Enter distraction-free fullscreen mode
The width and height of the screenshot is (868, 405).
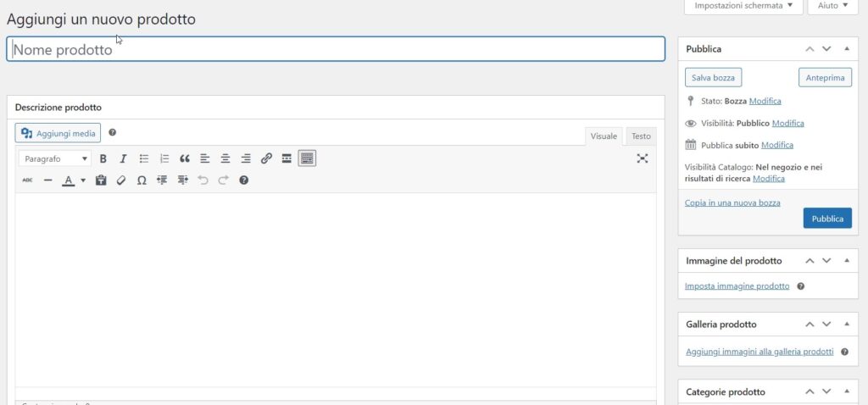(643, 158)
